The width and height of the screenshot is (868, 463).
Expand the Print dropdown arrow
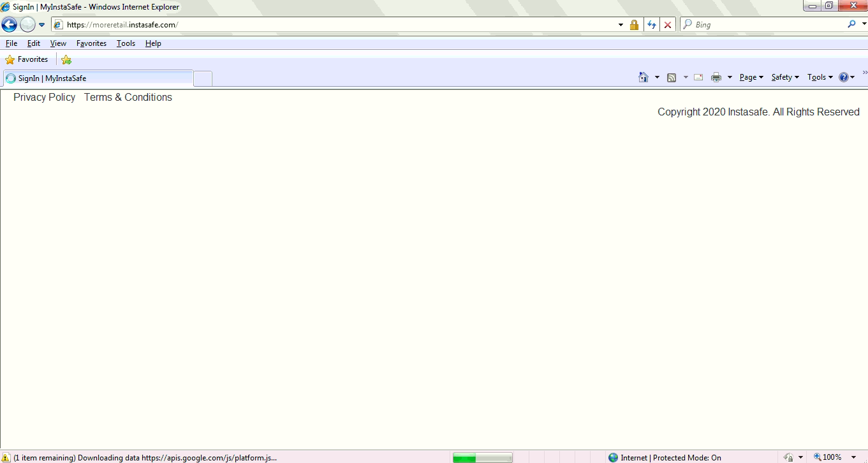pos(730,77)
